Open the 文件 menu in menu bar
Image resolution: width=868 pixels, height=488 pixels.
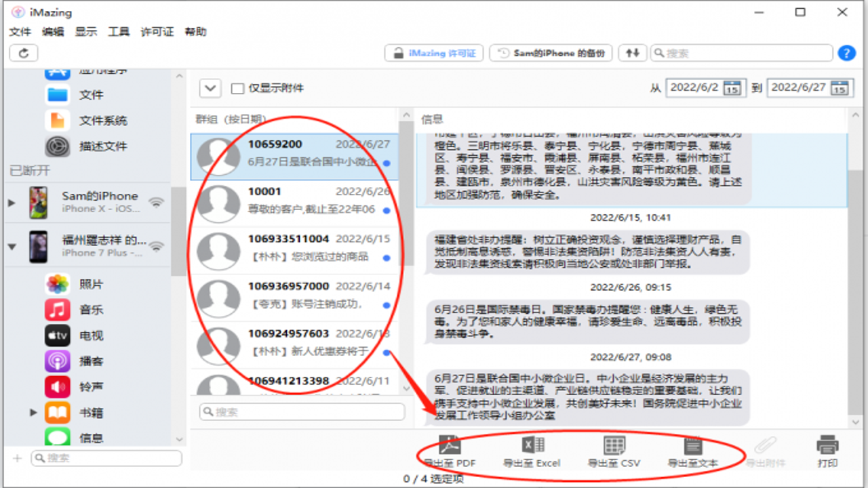coord(20,32)
